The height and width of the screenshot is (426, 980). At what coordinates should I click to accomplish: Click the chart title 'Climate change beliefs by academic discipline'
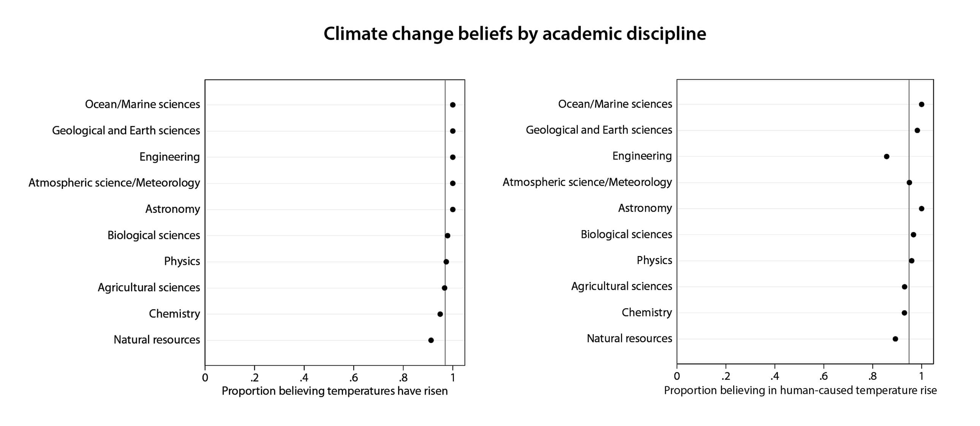click(514, 34)
